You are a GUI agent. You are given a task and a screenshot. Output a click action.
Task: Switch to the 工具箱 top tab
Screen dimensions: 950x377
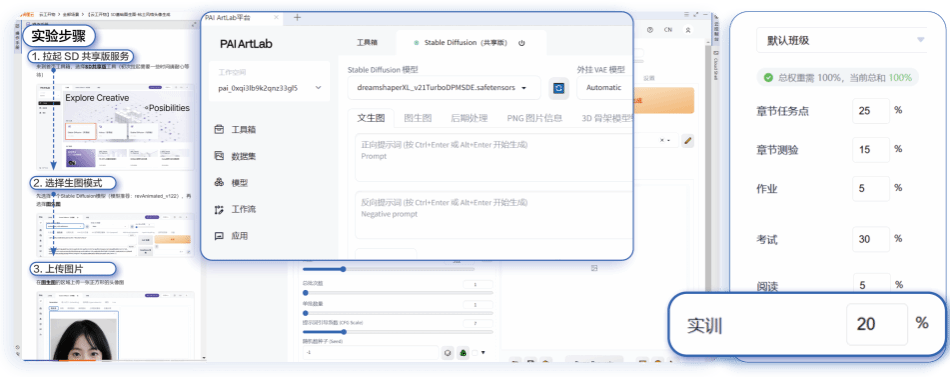click(367, 44)
